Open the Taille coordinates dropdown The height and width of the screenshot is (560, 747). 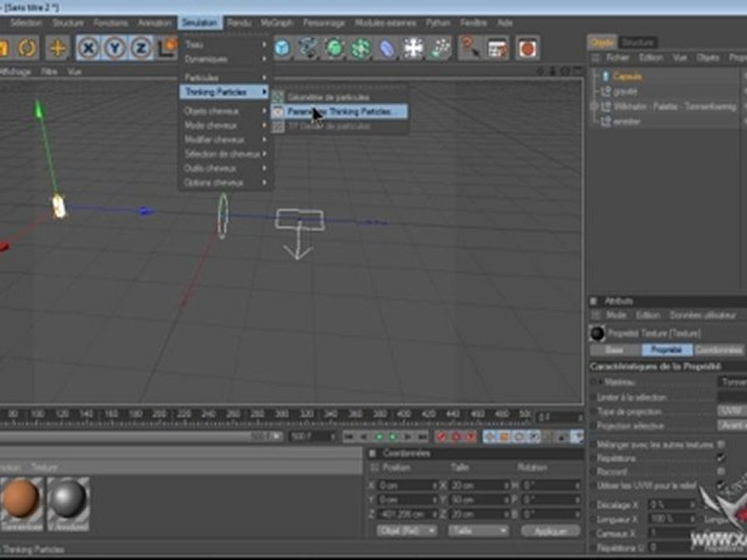tap(478, 530)
